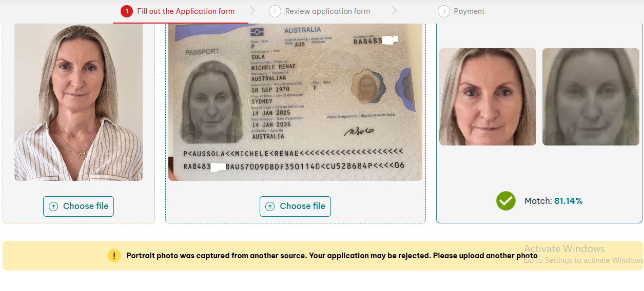The width and height of the screenshot is (644, 291).
Task: Select the Fill out the Application form step
Action: tap(186, 11)
